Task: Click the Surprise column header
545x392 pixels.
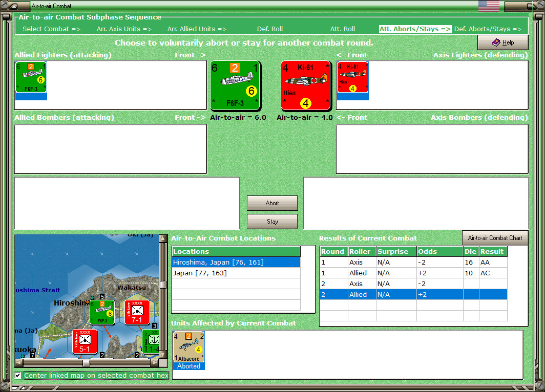Action: [x=396, y=251]
